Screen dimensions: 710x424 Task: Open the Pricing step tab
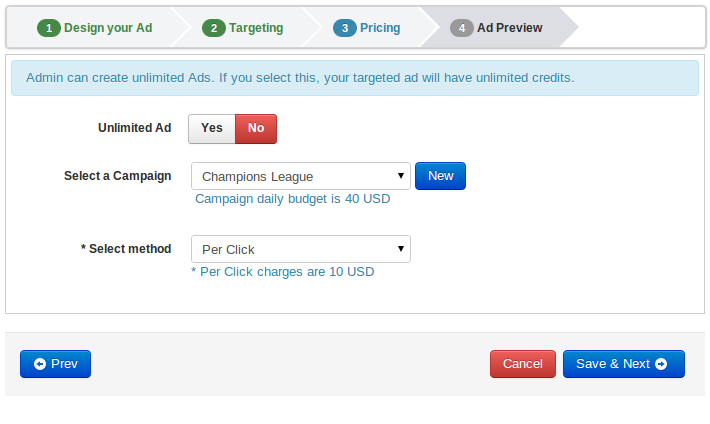click(379, 28)
